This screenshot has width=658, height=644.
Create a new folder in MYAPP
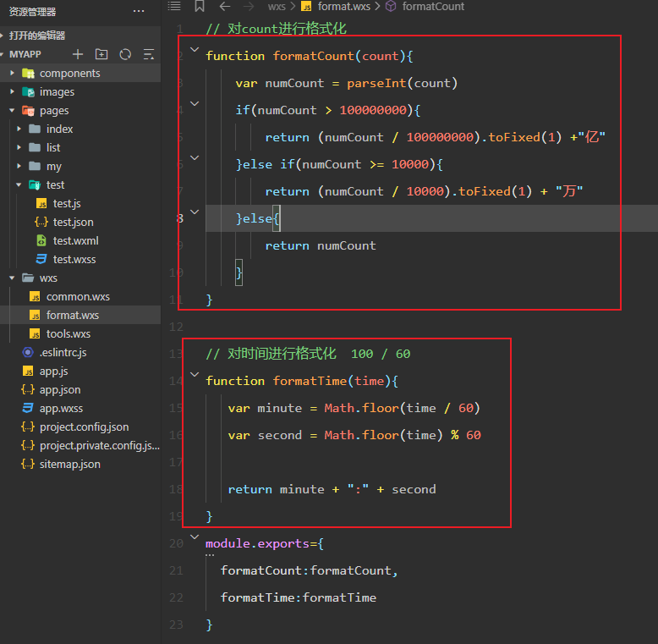(101, 54)
